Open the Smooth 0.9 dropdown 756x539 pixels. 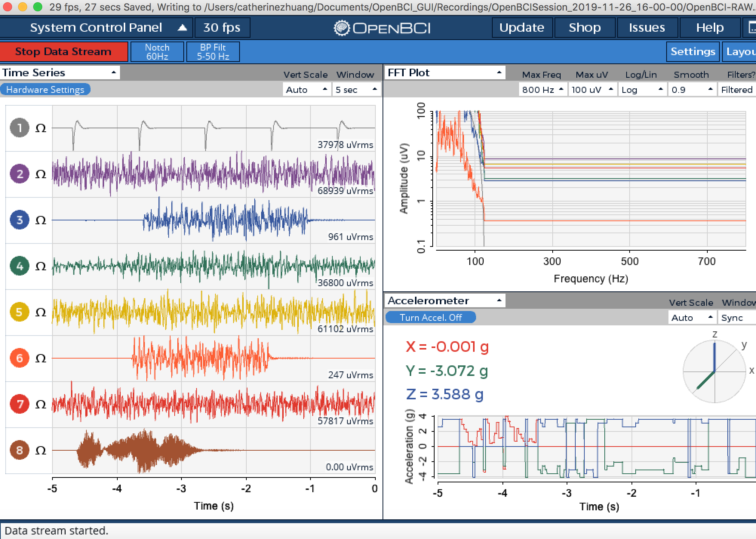692,90
